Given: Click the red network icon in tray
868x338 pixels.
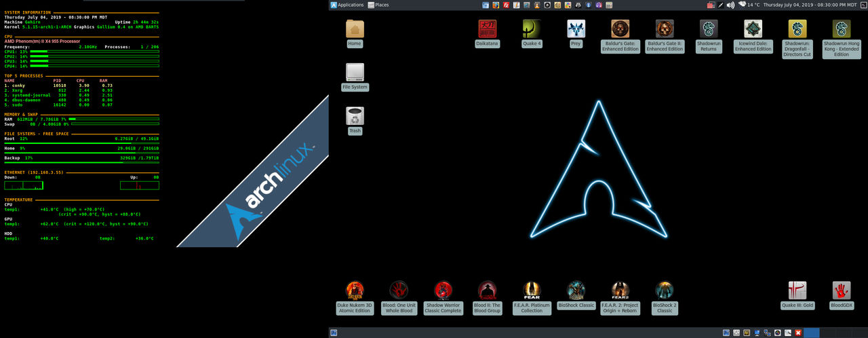Looking at the screenshot, I should [x=711, y=5].
